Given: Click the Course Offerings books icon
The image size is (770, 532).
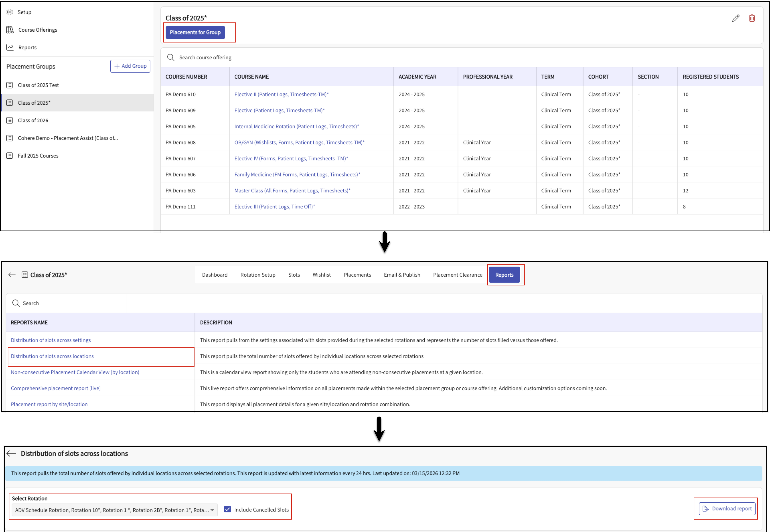Looking at the screenshot, I should pyautogui.click(x=10, y=30).
